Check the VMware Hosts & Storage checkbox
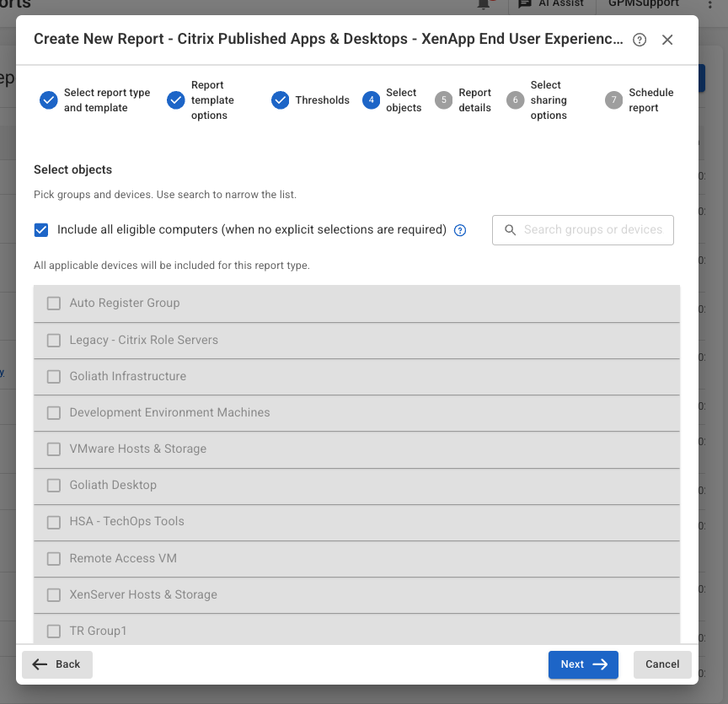 54,449
